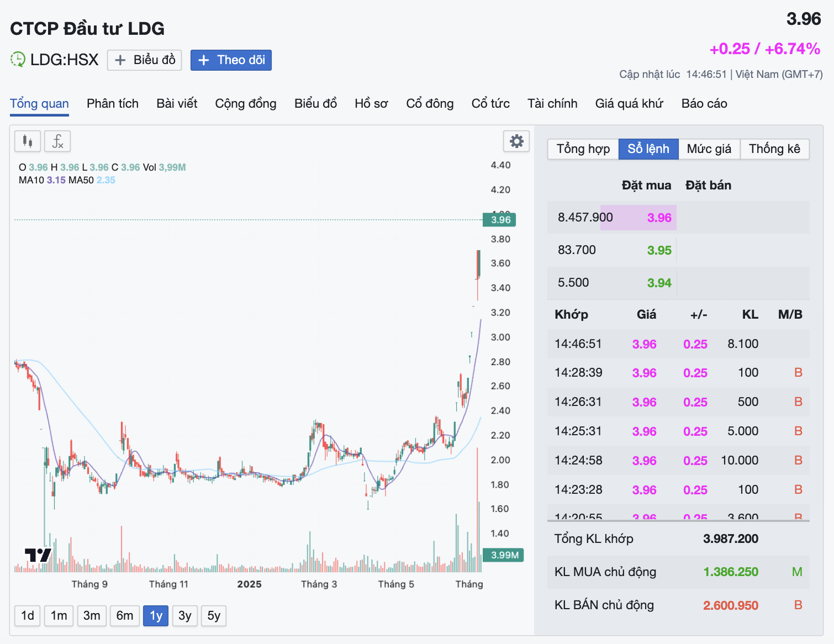The height and width of the screenshot is (644, 834).
Task: Select the Thống kê panel tab
Action: pyautogui.click(x=774, y=149)
